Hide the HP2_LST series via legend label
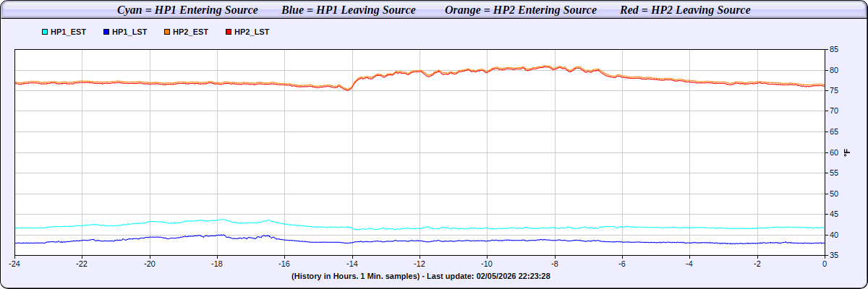Viewport: 868px width, 289px height. click(x=252, y=33)
